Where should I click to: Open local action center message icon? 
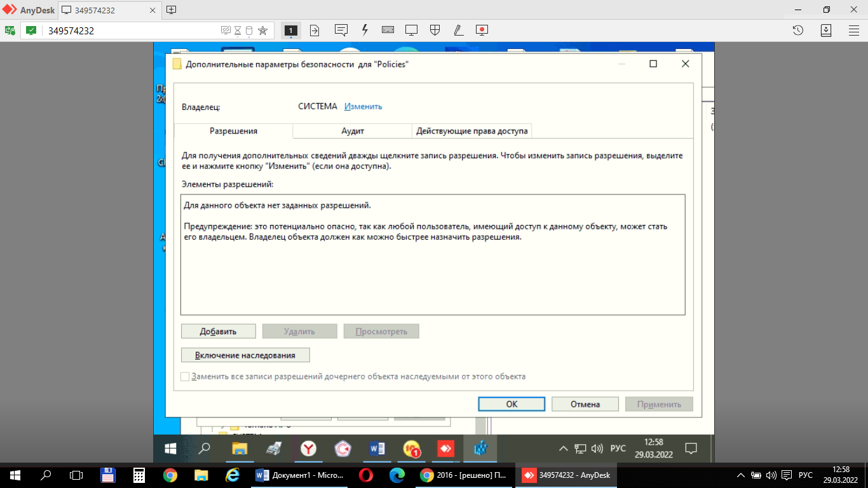(x=787, y=475)
